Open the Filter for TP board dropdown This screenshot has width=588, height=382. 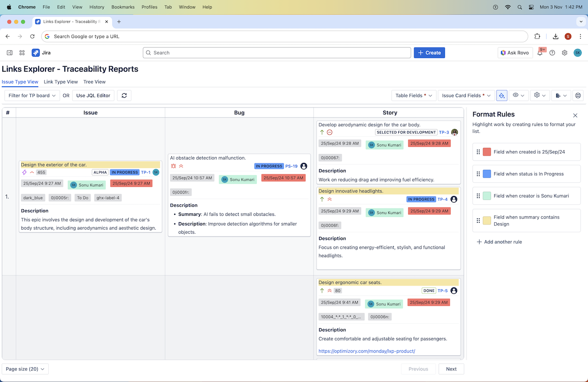tap(32, 95)
